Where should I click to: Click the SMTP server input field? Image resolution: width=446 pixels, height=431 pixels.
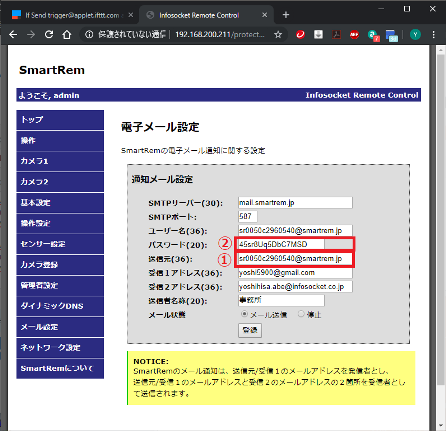click(295, 203)
